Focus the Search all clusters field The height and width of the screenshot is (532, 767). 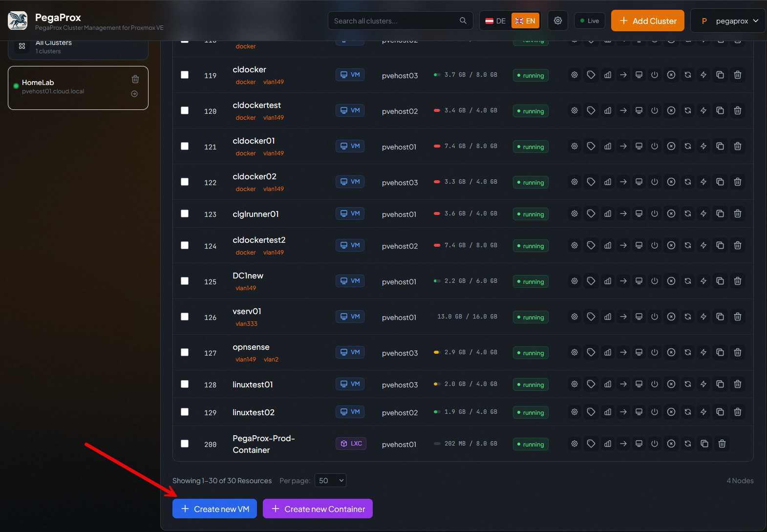[x=401, y=21]
